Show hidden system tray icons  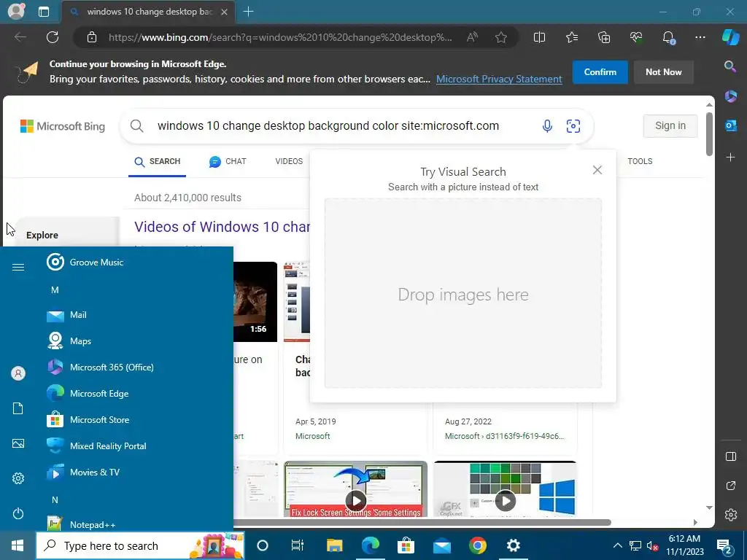click(617, 545)
